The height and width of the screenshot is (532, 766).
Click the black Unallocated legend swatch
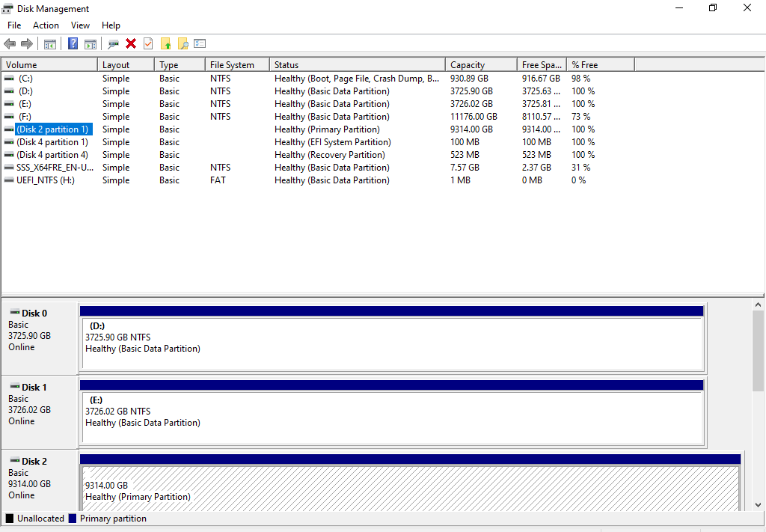[9, 519]
